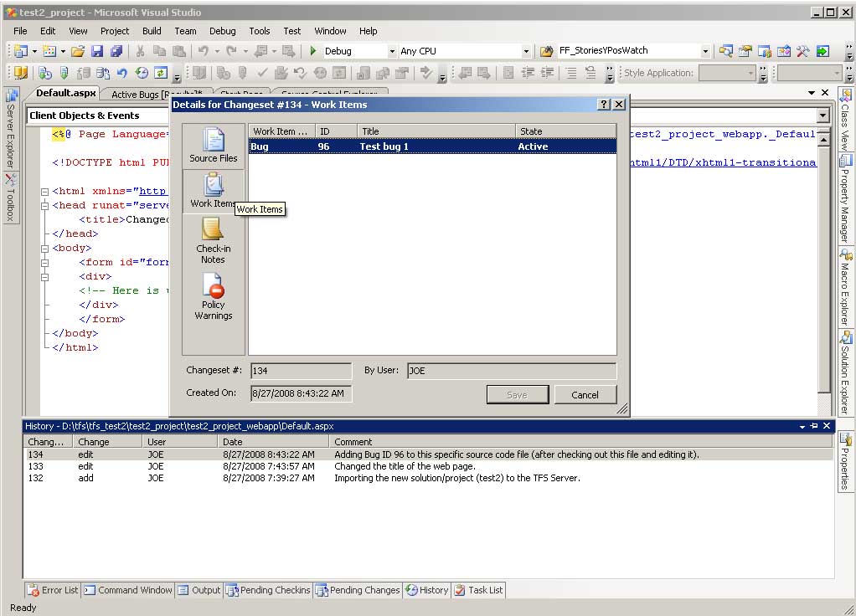Image resolution: width=856 pixels, height=616 pixels.
Task: Open the Error List tab
Action: click(53, 590)
